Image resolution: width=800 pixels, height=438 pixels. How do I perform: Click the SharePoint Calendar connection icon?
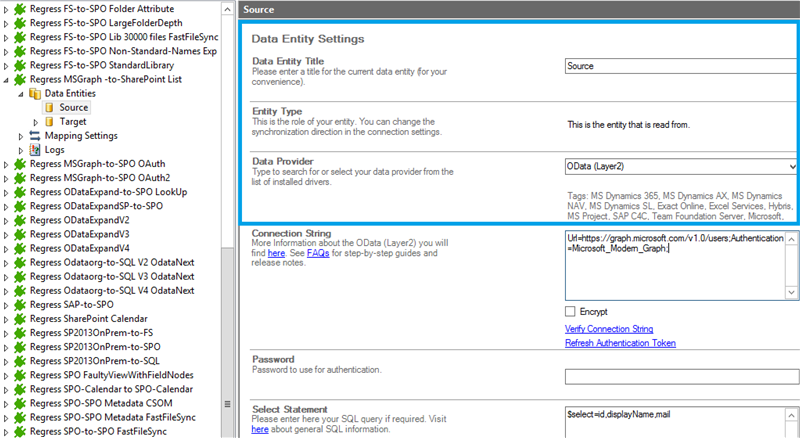[x=20, y=319]
